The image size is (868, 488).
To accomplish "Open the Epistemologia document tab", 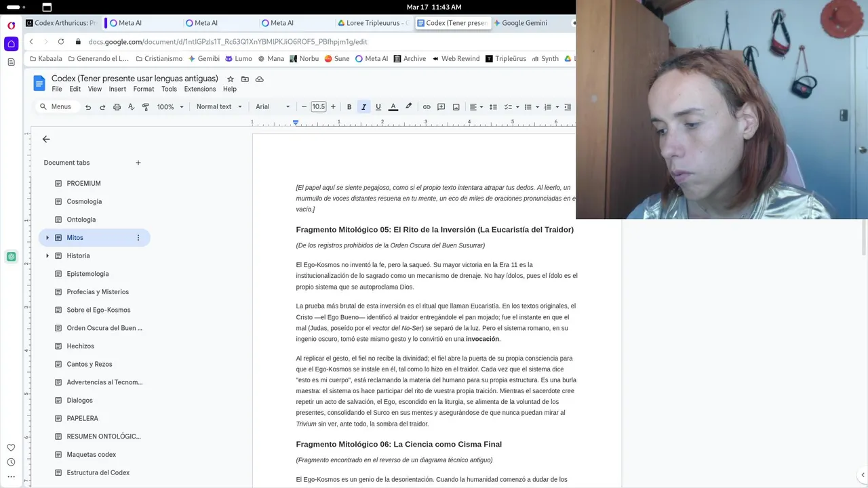I will pyautogui.click(x=95, y=274).
